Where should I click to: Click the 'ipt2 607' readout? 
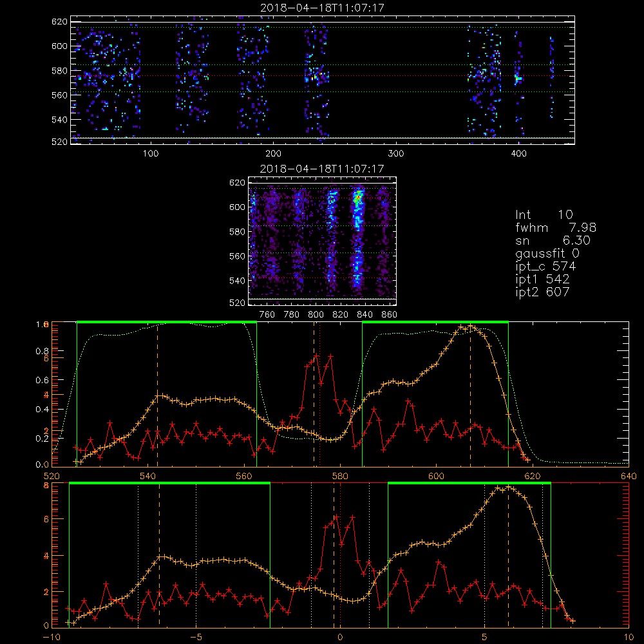[x=542, y=292]
